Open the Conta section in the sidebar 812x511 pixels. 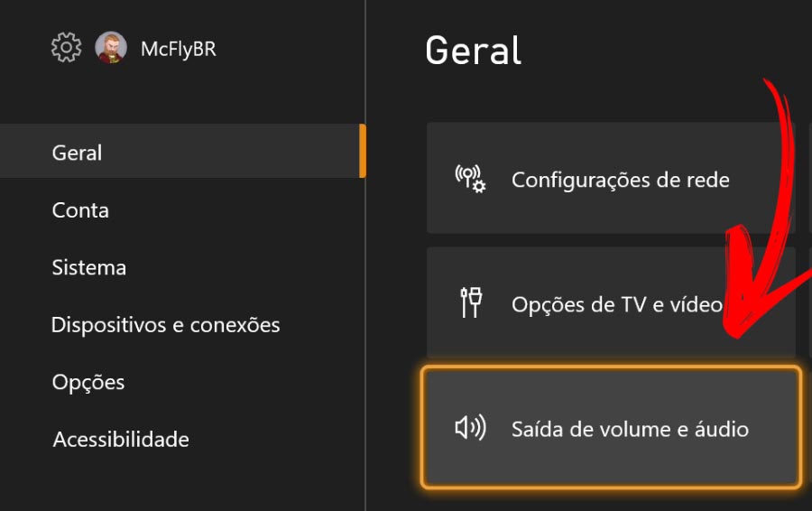pos(80,209)
